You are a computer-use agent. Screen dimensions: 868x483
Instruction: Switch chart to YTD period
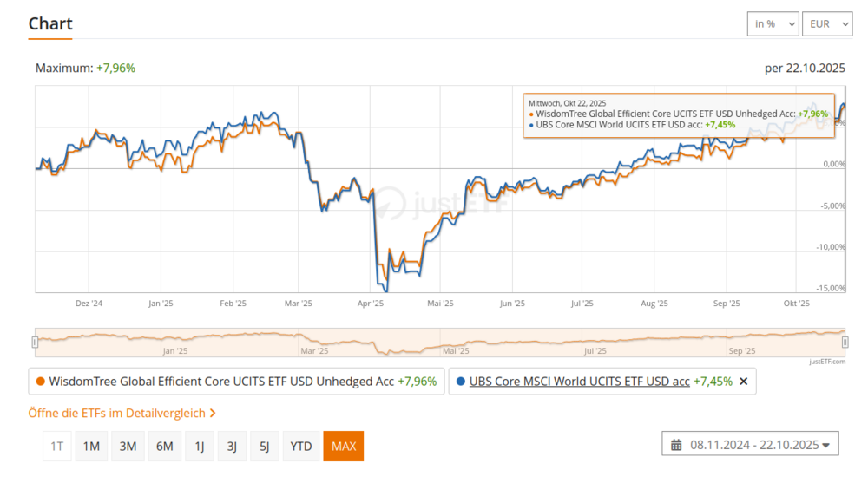click(301, 447)
